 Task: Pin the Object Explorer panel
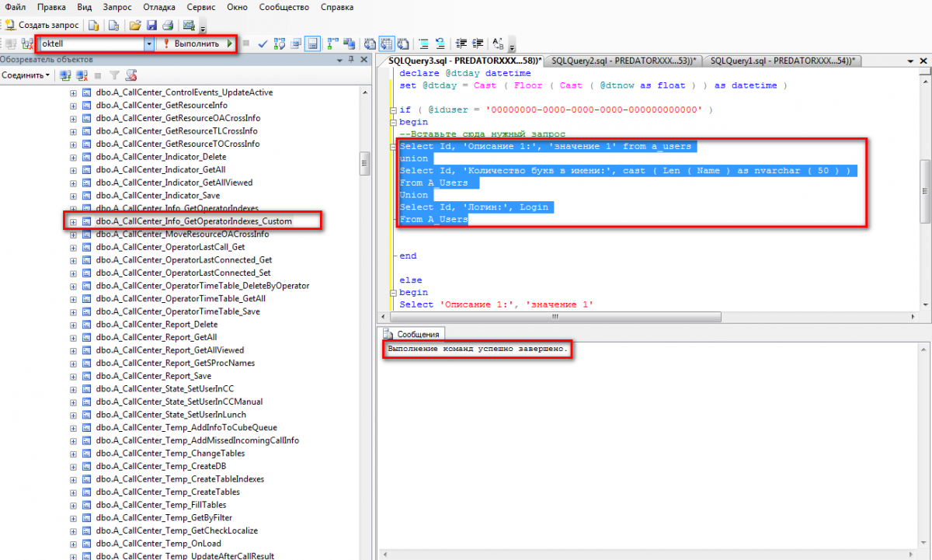pyautogui.click(x=353, y=60)
